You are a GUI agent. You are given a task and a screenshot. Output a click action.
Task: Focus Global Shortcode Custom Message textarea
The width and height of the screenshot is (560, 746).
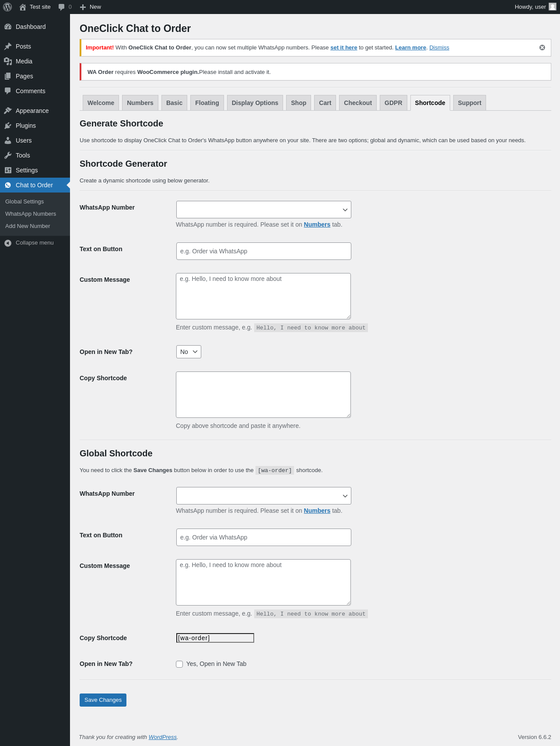click(263, 582)
